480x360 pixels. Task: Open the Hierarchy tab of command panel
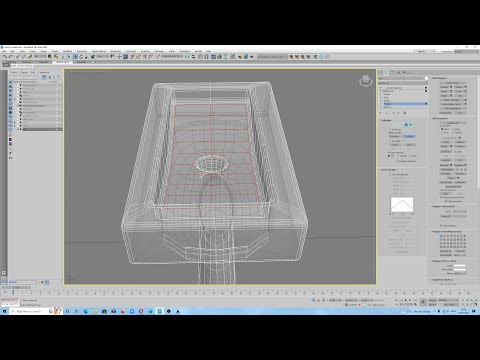click(x=392, y=72)
